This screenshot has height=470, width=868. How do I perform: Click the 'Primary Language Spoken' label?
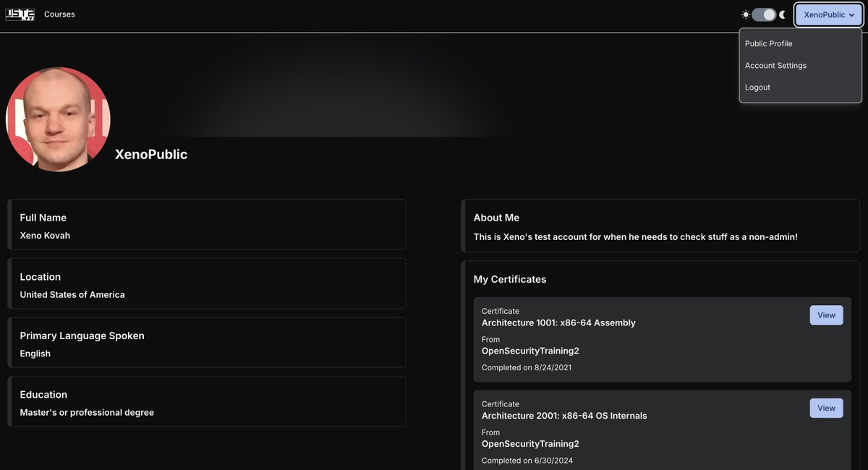click(82, 336)
